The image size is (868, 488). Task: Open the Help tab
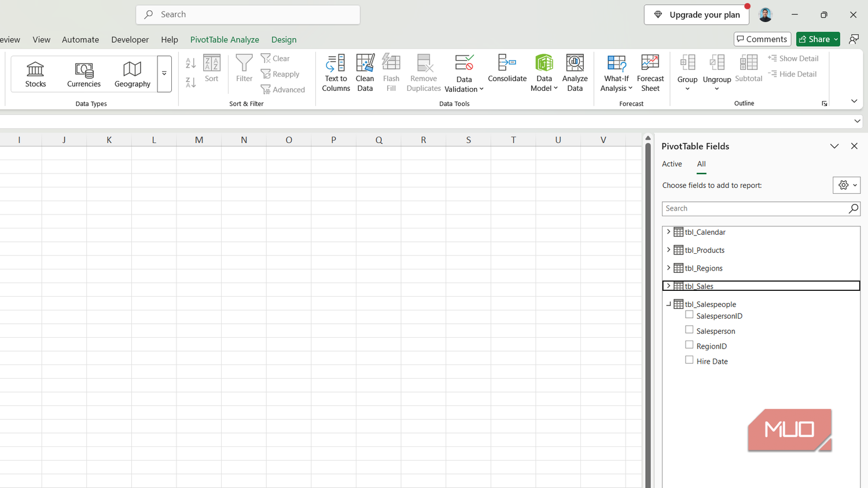[x=170, y=39]
